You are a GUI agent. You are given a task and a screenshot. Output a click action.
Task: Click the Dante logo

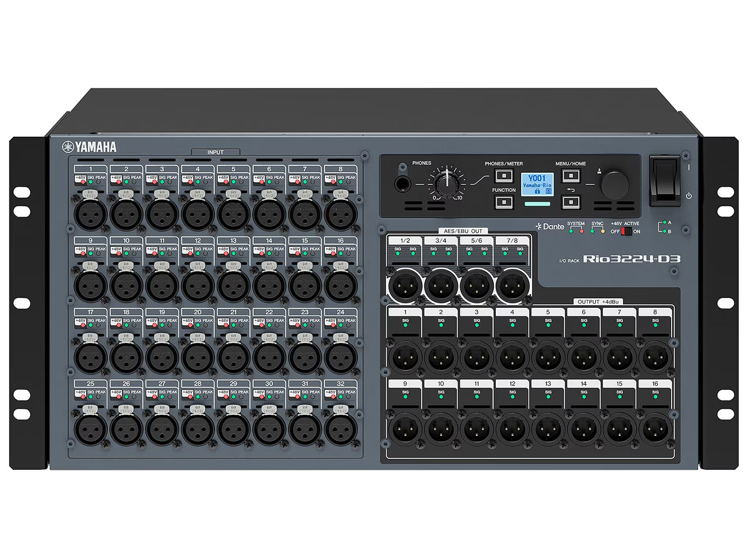[x=550, y=226]
